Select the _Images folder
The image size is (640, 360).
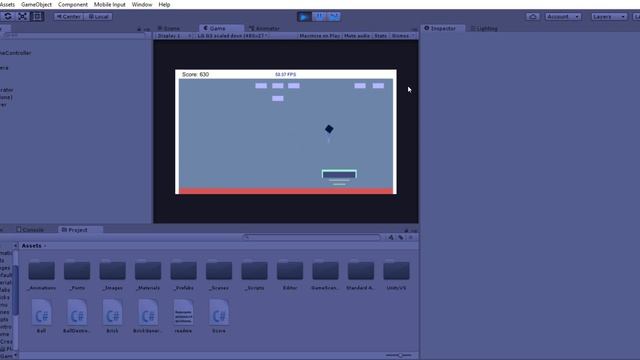pyautogui.click(x=112, y=274)
